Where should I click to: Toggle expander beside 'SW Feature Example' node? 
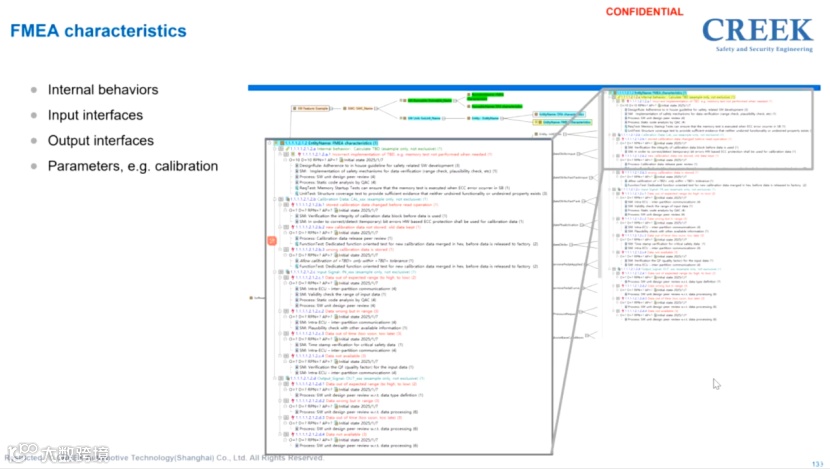(331, 108)
